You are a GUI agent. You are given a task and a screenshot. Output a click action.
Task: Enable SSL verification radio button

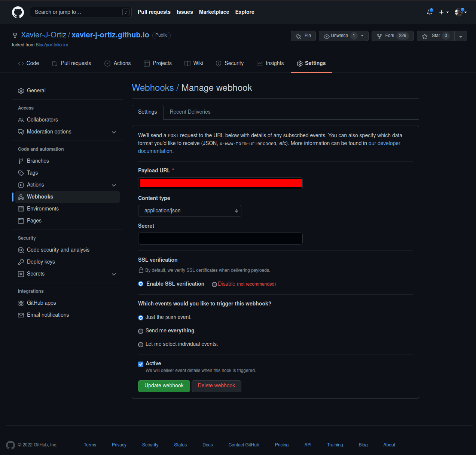(141, 284)
